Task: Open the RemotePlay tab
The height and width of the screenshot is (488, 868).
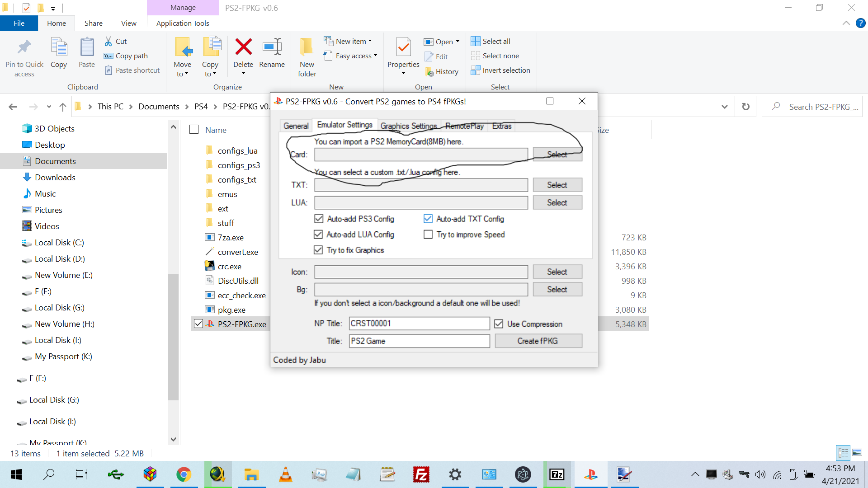Action: point(464,126)
